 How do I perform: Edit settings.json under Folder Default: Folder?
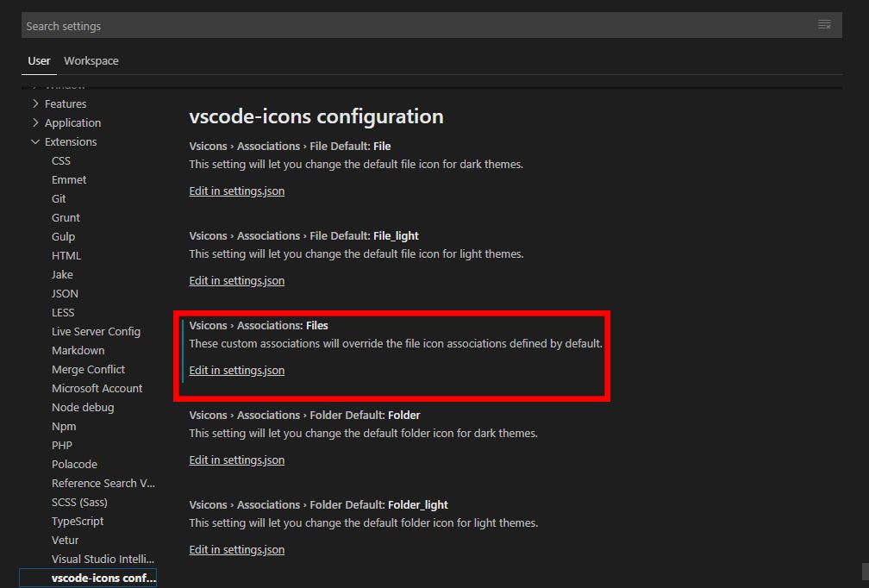(236, 460)
